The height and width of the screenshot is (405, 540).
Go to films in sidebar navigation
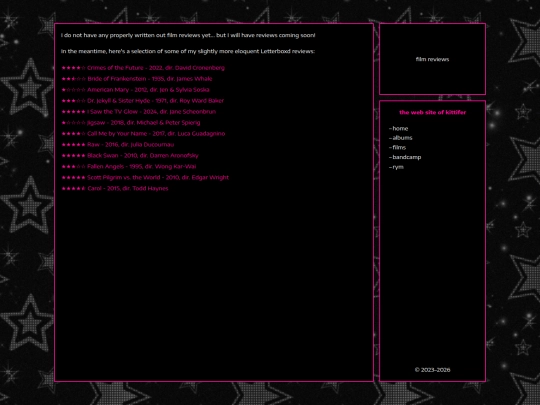(399, 147)
